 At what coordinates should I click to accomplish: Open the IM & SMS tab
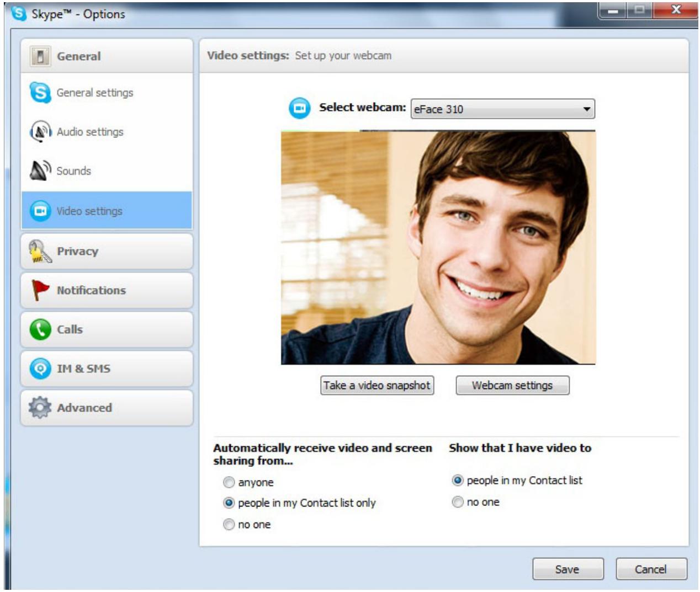click(107, 369)
